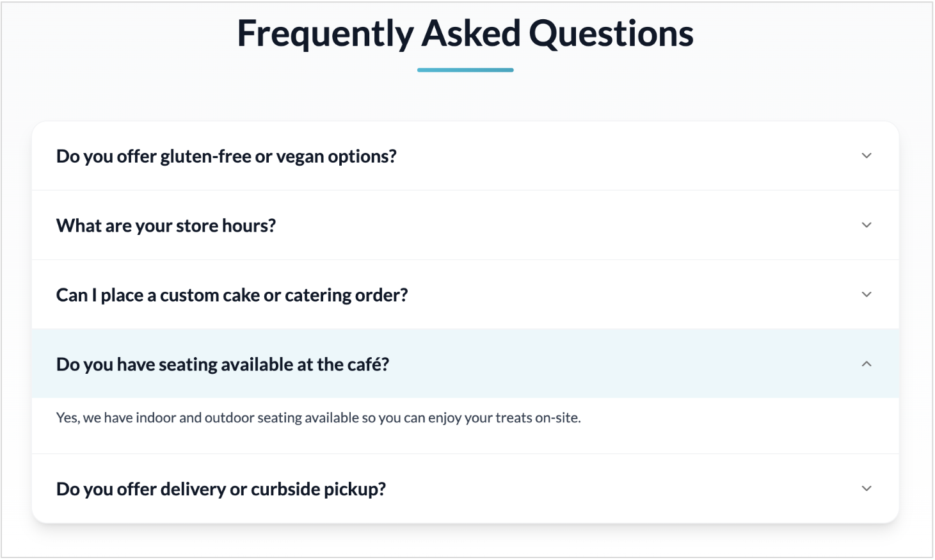This screenshot has width=935, height=560.
Task: Click the down chevron next to store hours
Action: point(866,225)
